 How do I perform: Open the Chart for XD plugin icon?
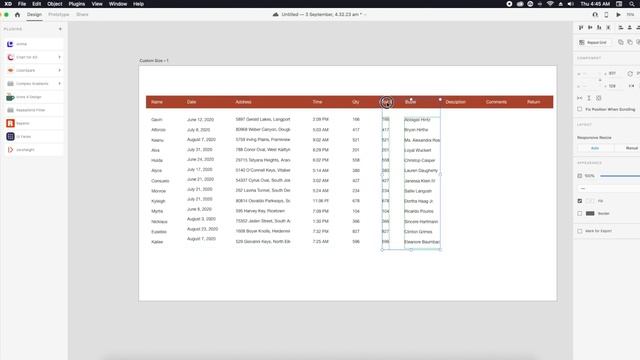(11, 57)
